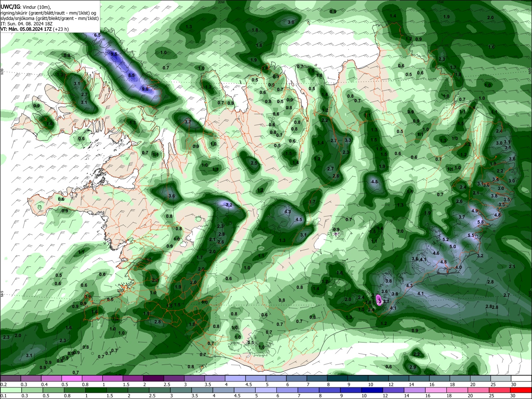Click the 6.5 precipitation value

click(97, 35)
